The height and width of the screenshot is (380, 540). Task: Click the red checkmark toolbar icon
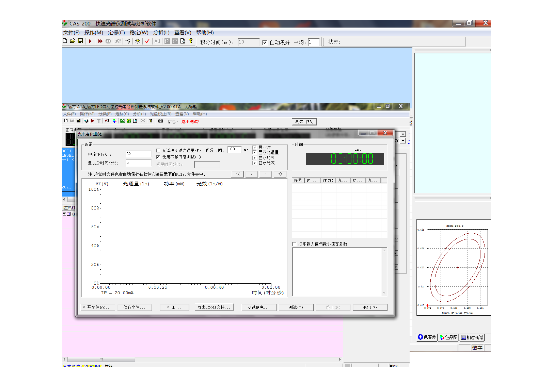coord(147,41)
